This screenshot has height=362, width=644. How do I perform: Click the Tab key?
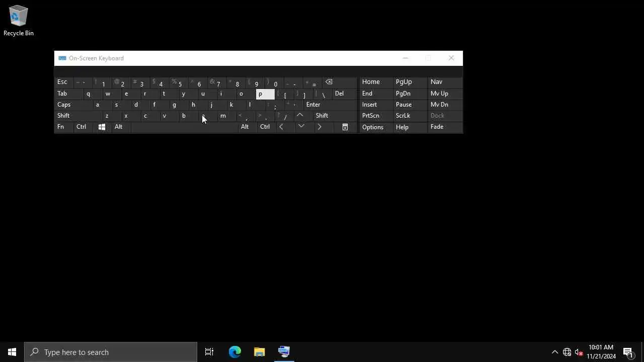(x=69, y=94)
